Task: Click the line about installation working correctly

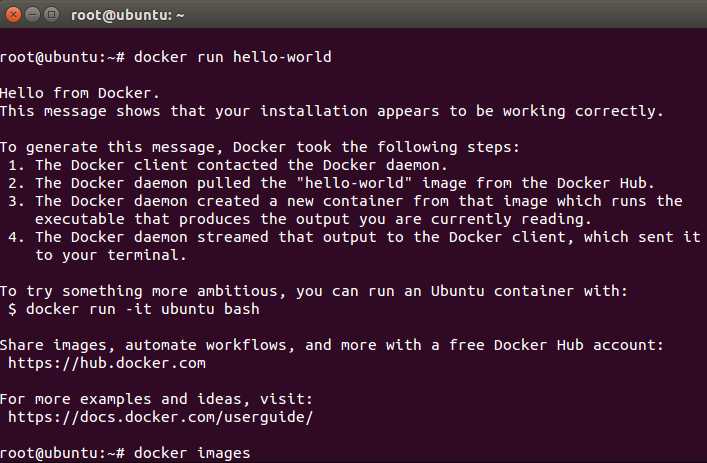Action: point(332,111)
